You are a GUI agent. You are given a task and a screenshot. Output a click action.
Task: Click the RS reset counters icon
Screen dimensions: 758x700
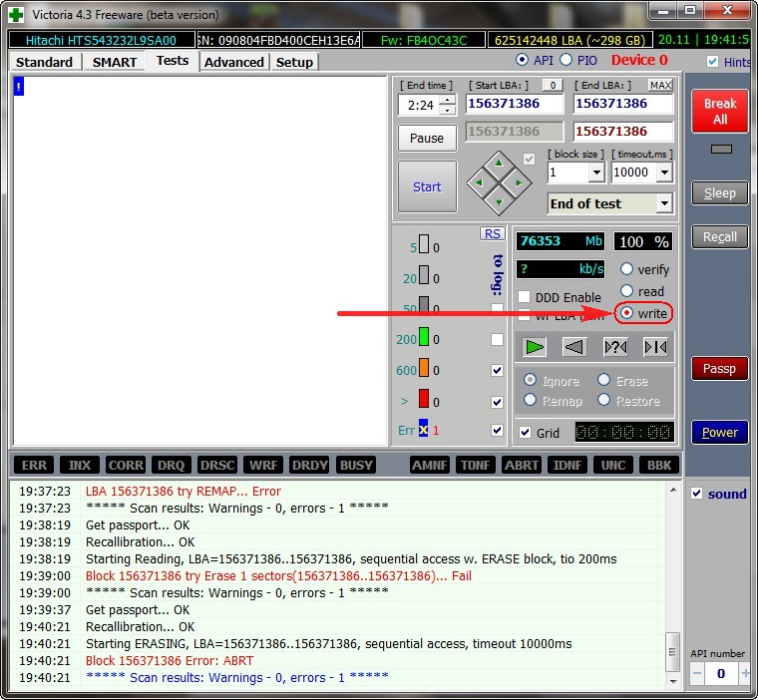[x=492, y=233]
